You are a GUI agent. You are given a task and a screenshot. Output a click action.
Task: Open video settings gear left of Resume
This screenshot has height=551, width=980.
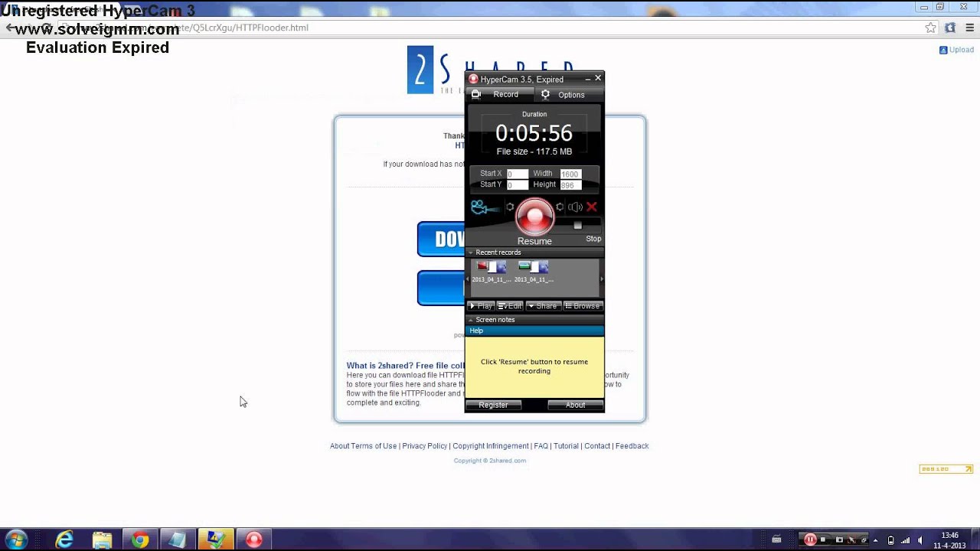510,207
